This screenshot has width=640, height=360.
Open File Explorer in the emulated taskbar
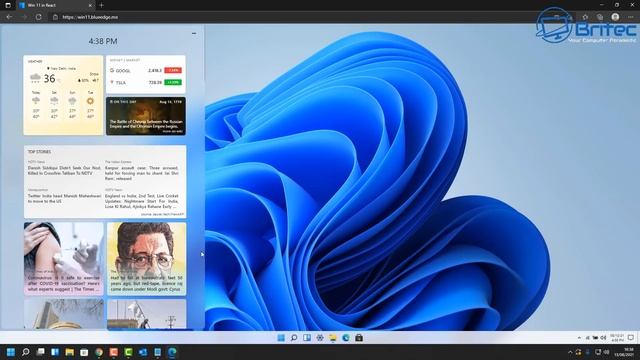pos(333,338)
